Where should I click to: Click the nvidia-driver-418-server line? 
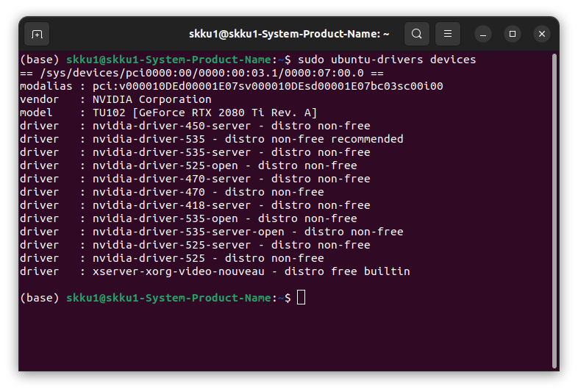coord(195,205)
